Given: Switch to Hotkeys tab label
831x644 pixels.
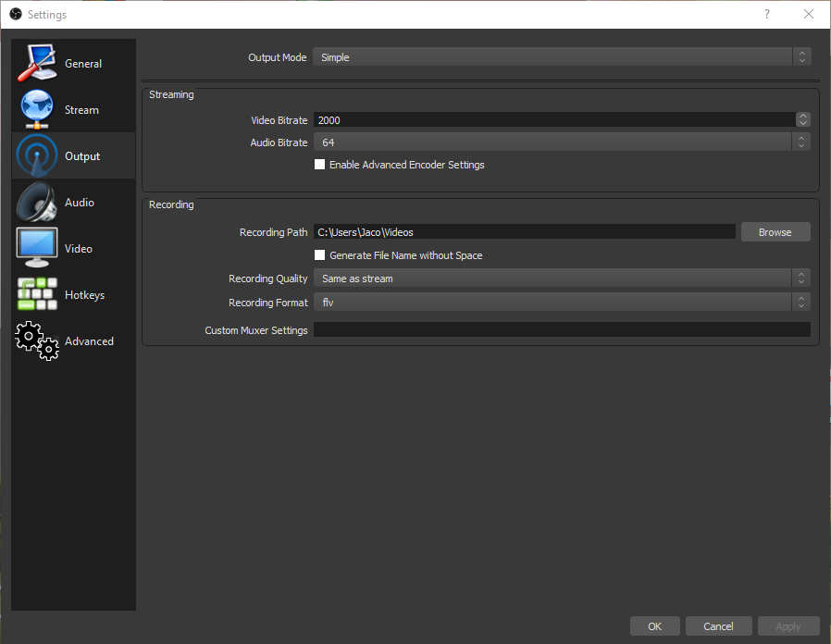Looking at the screenshot, I should 85,295.
